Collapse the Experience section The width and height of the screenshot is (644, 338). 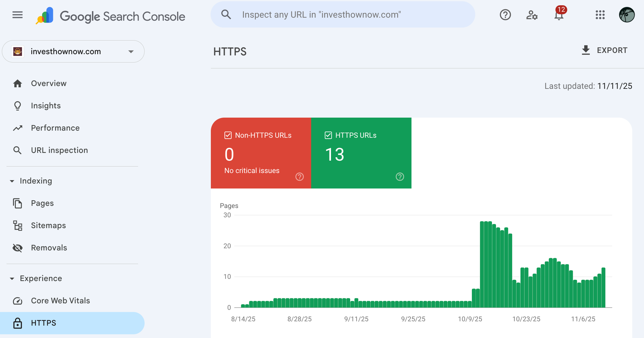[x=12, y=279]
